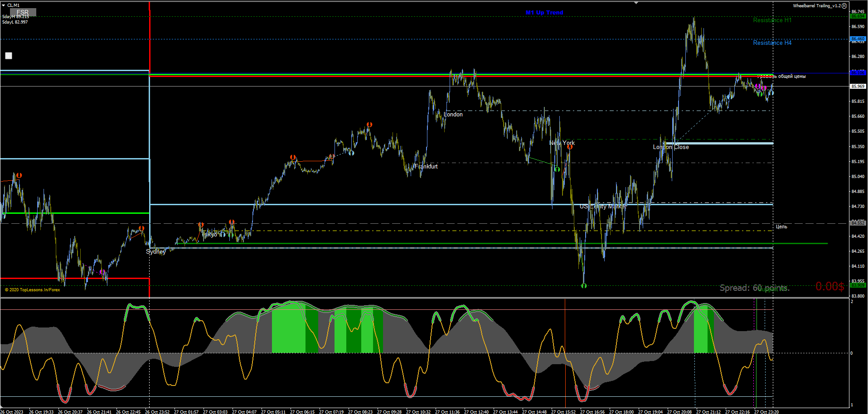Click the current price tag 85.969 on axis
The image size is (868, 414).
858,86
